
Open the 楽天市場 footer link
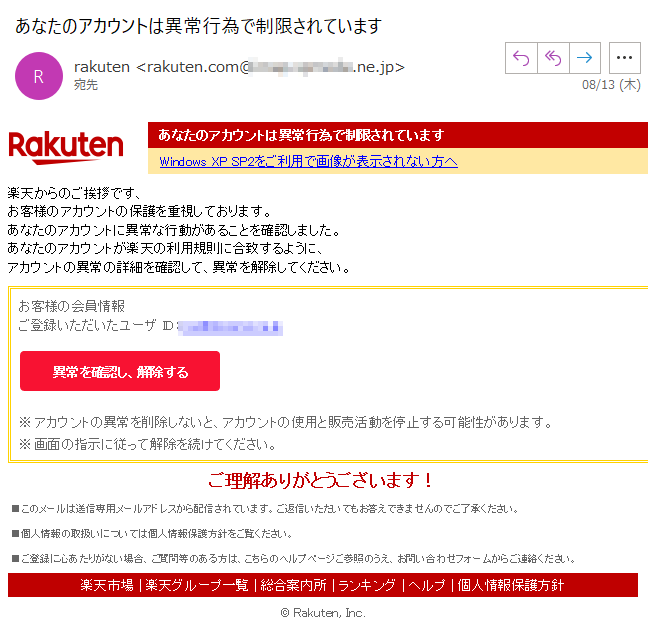[107, 585]
